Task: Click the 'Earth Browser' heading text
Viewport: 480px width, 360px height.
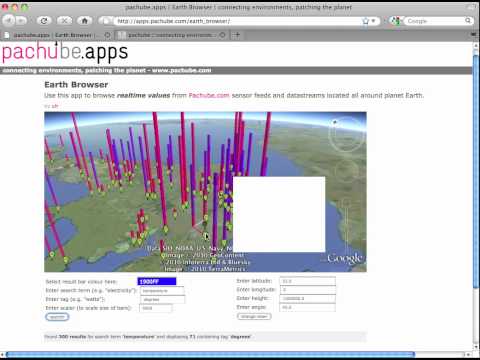Action: pyautogui.click(x=76, y=85)
